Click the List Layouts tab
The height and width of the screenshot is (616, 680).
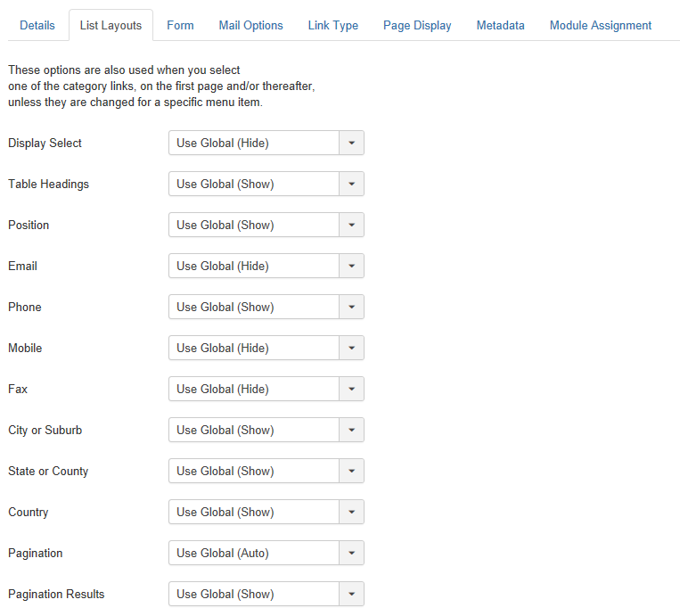[x=111, y=25]
